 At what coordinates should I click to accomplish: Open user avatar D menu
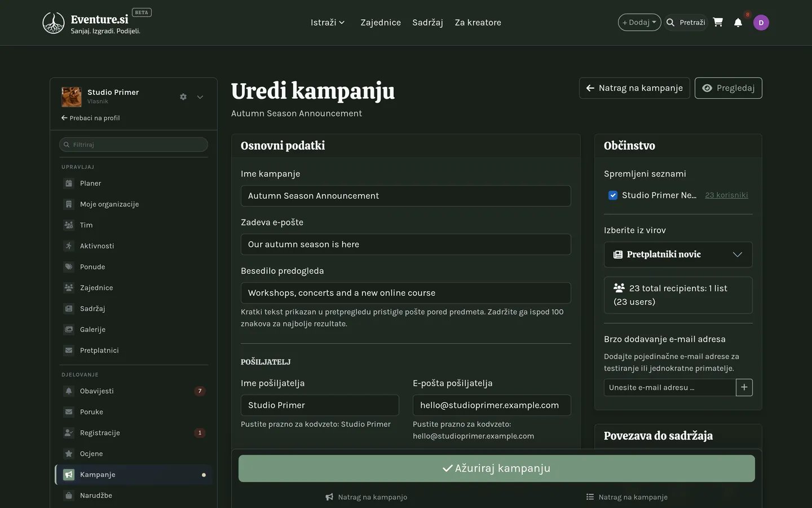point(761,23)
